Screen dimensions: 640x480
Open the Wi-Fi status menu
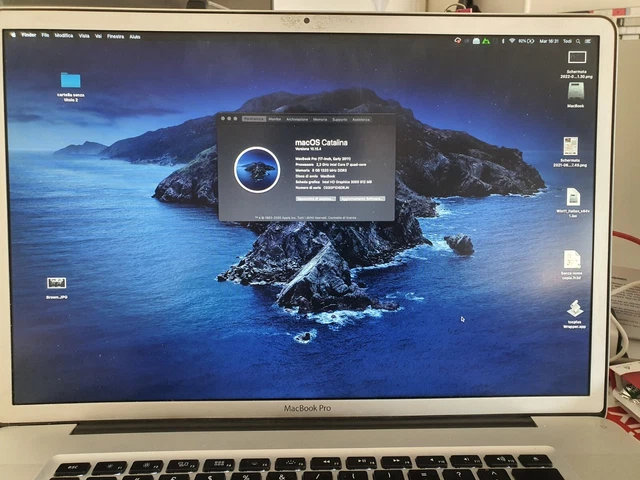[x=512, y=41]
